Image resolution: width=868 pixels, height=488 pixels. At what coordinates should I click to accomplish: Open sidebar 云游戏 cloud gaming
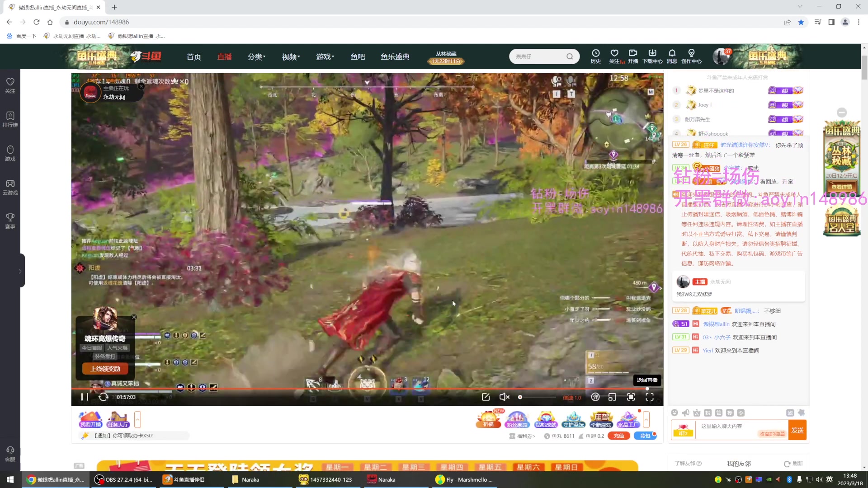(10, 187)
